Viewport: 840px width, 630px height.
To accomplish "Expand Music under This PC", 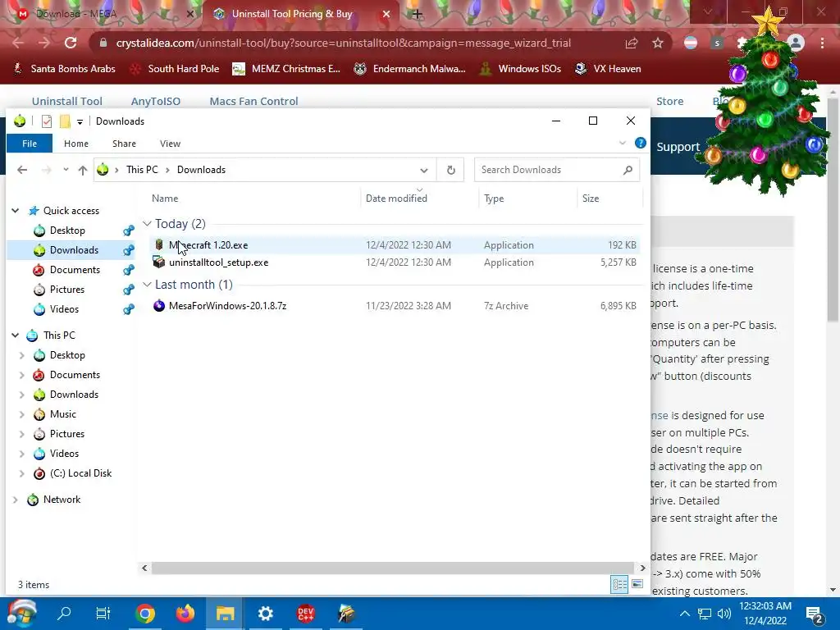I will pyautogui.click(x=21, y=414).
